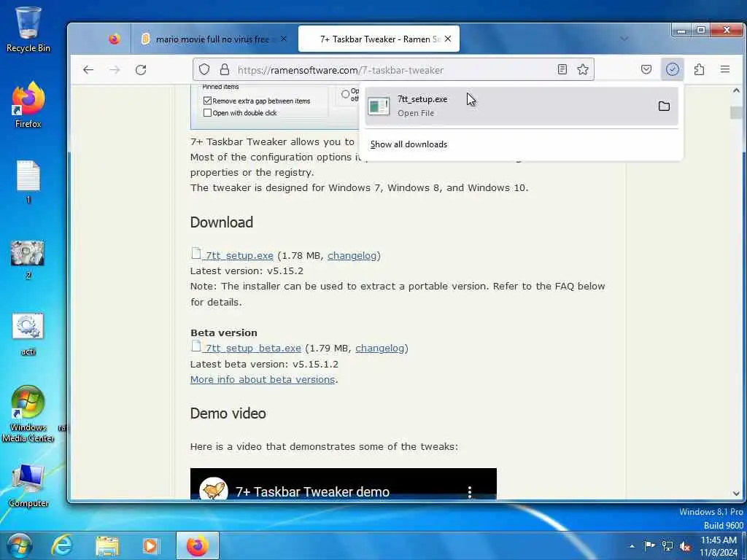Open the Action Center flag icon
The width and height of the screenshot is (747, 560).
tap(649, 545)
